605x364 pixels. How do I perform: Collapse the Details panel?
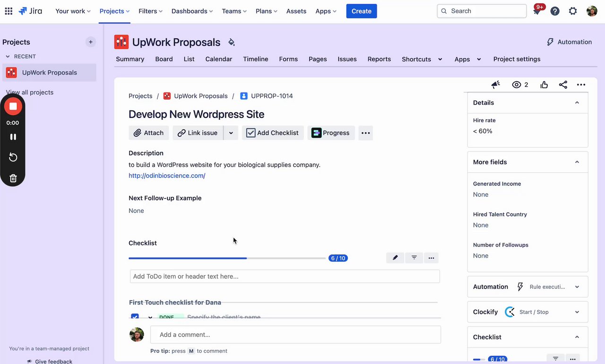click(577, 102)
